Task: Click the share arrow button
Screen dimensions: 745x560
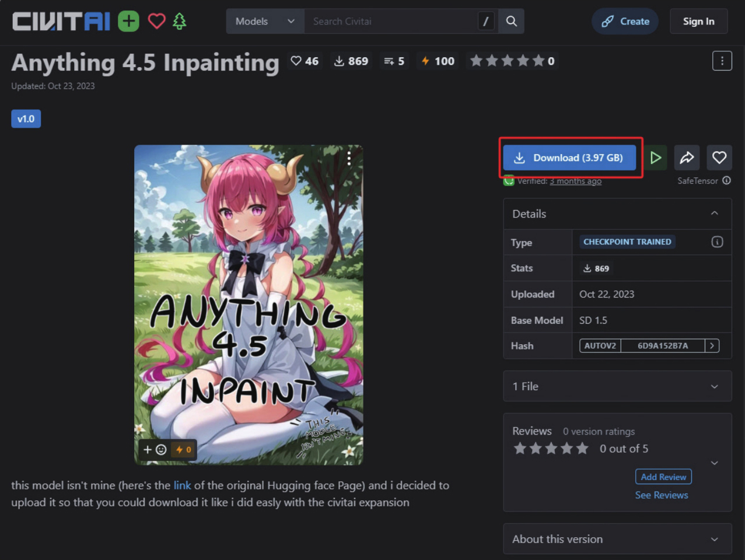Action: tap(687, 157)
